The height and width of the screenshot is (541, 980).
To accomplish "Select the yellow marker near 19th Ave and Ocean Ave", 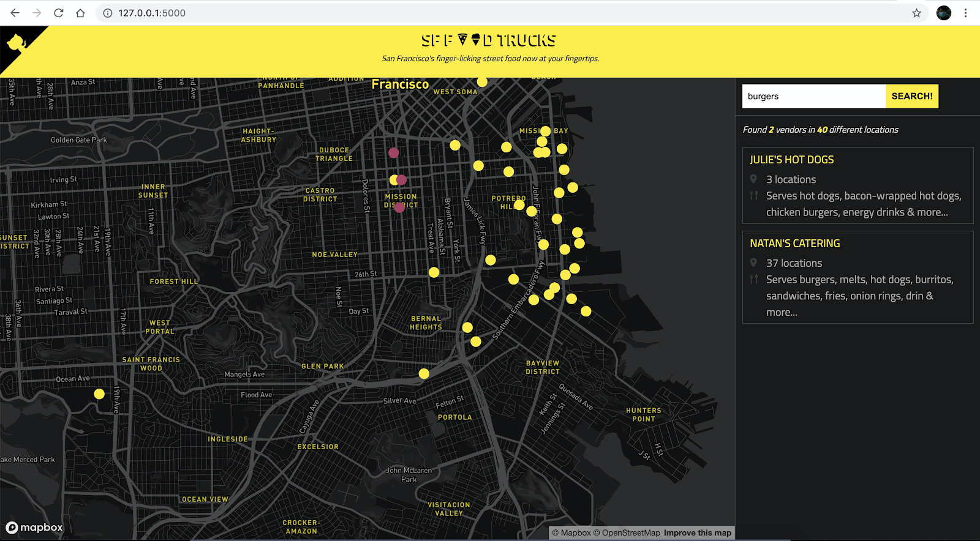I will [99, 394].
